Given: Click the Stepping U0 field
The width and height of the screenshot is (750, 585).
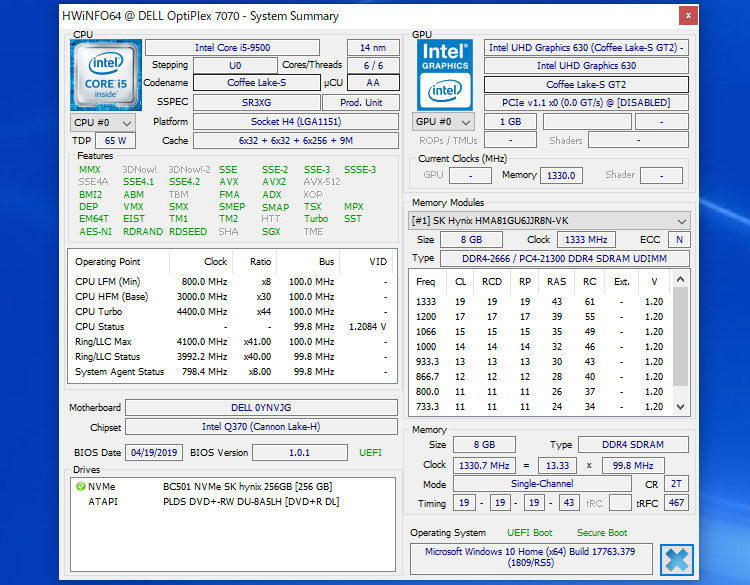Looking at the screenshot, I should click(x=235, y=66).
